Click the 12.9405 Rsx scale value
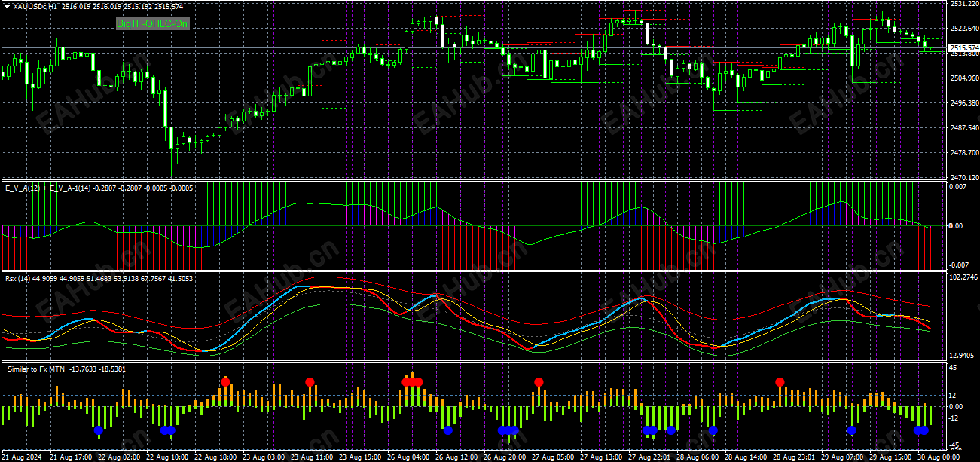This screenshot has height=462, width=980. click(x=962, y=355)
